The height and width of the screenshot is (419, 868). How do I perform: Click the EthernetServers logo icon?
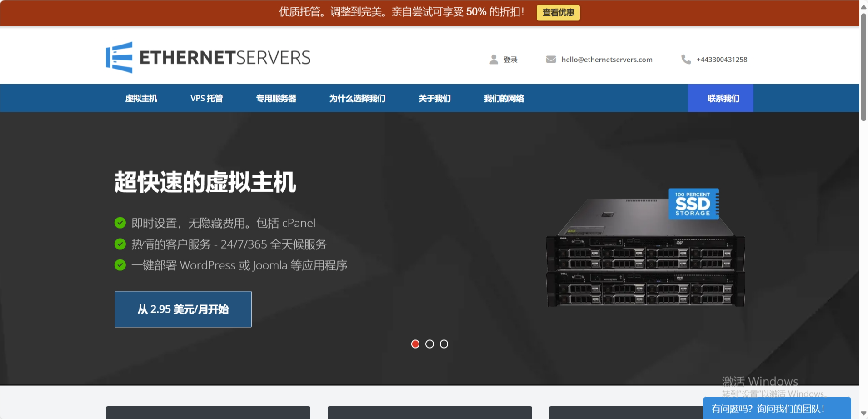click(120, 58)
